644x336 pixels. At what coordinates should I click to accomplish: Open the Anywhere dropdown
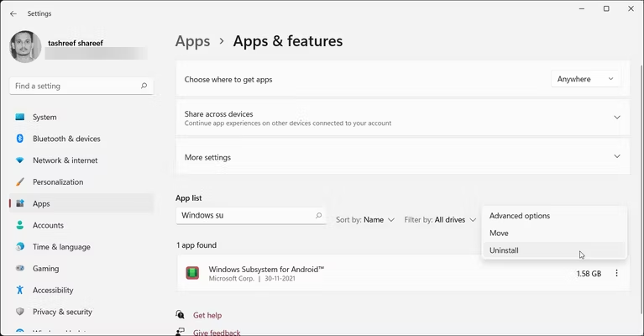coord(585,79)
